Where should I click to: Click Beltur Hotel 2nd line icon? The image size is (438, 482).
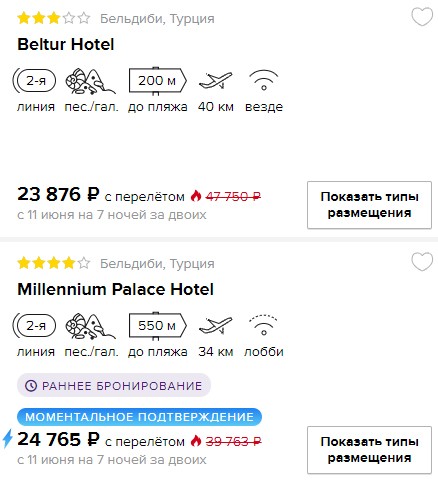[34, 81]
